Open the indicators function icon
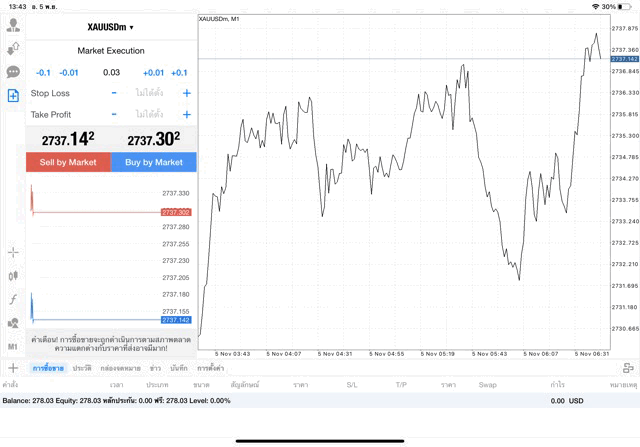This screenshot has width=640, height=447. tap(13, 299)
